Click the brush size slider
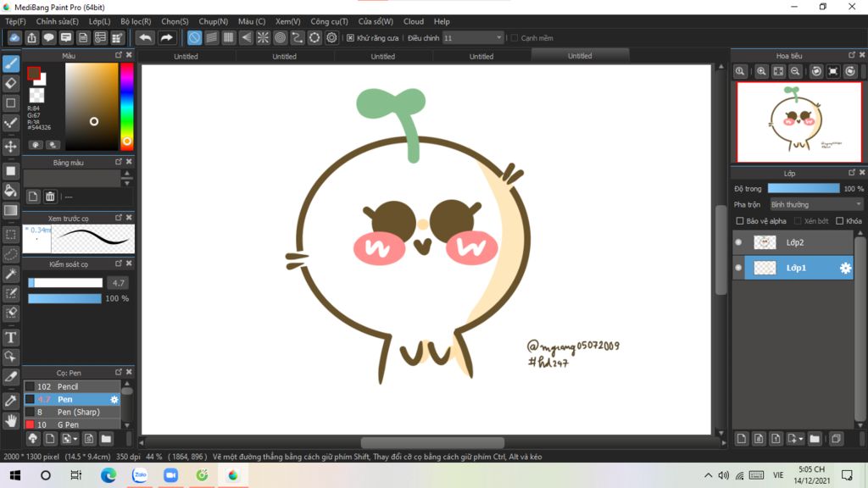 [65, 283]
